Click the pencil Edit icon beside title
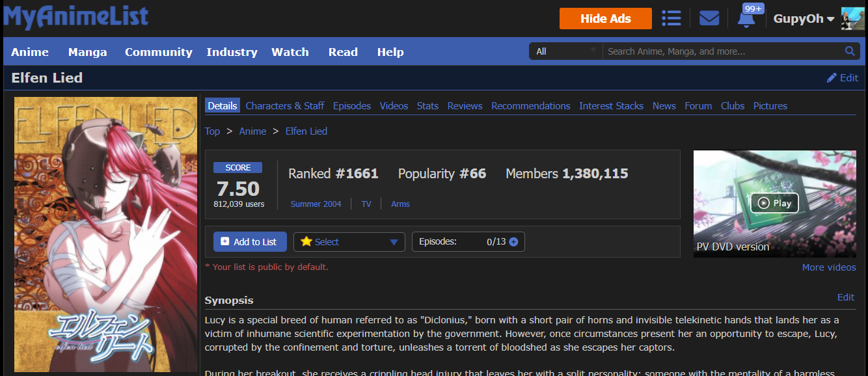This screenshot has width=868, height=376. point(842,77)
